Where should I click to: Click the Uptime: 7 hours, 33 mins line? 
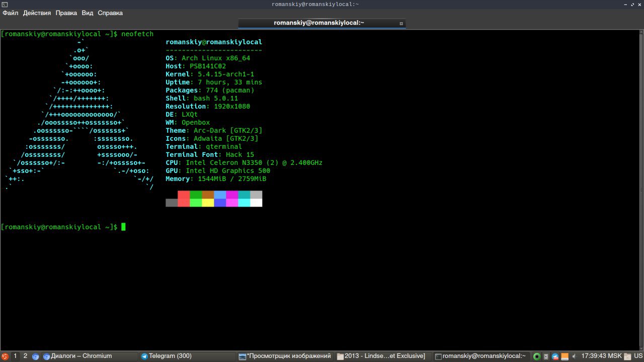(214, 82)
